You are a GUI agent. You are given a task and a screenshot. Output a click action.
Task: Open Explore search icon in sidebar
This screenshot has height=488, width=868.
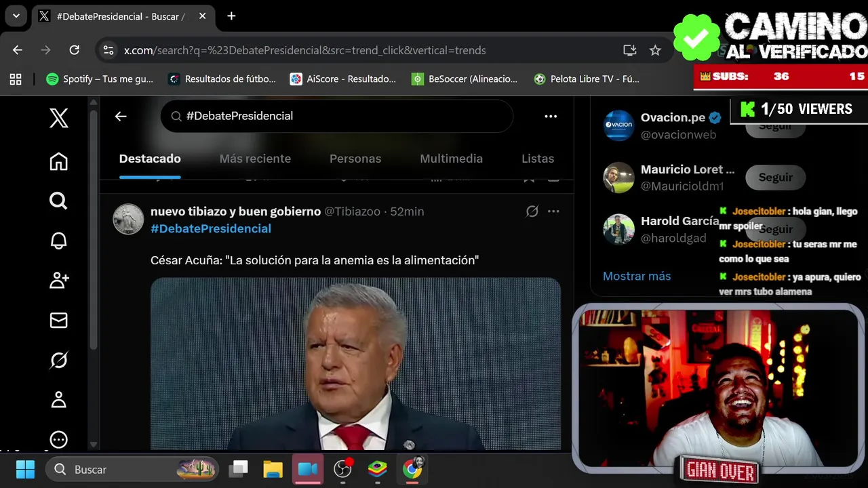[x=59, y=201]
